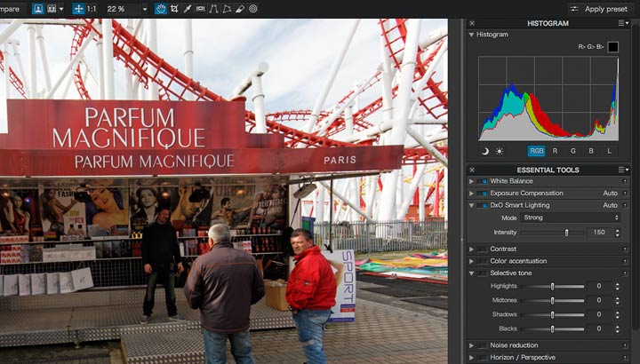Select the Hand pan tool
Viewport: 640px width, 364px height.
click(x=161, y=9)
